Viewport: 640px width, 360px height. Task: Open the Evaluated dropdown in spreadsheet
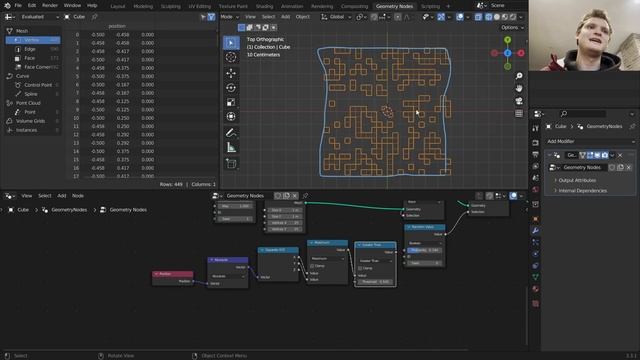tap(39, 17)
